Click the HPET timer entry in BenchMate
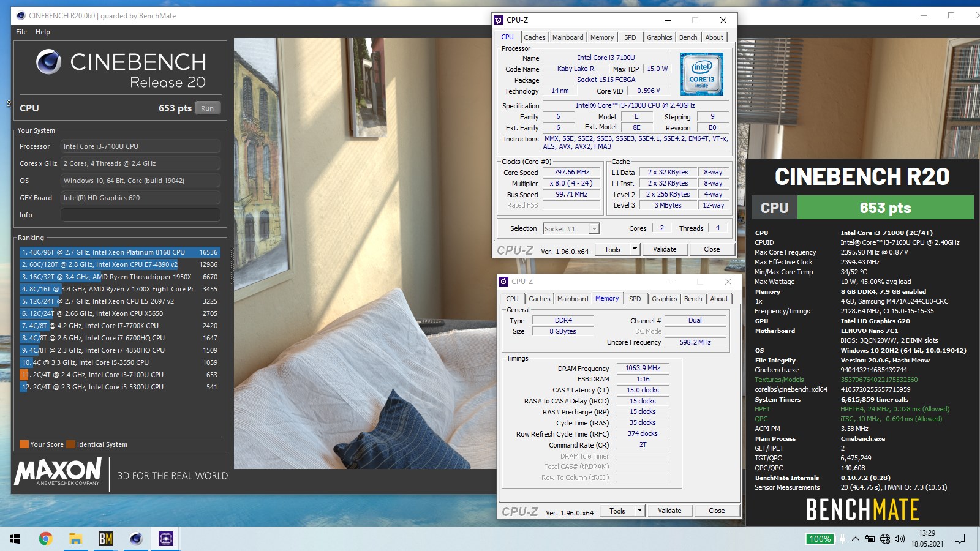 pos(852,409)
